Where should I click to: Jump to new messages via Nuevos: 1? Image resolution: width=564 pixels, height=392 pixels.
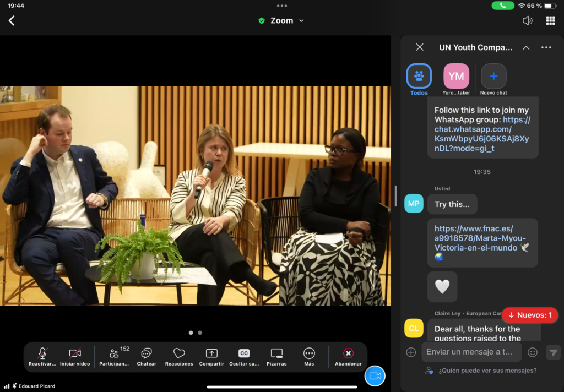pos(530,315)
